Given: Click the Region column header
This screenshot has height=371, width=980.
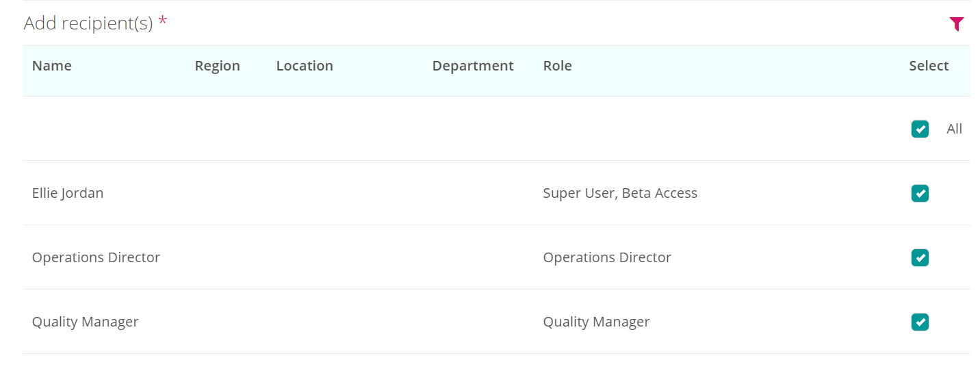Looking at the screenshot, I should [x=218, y=66].
